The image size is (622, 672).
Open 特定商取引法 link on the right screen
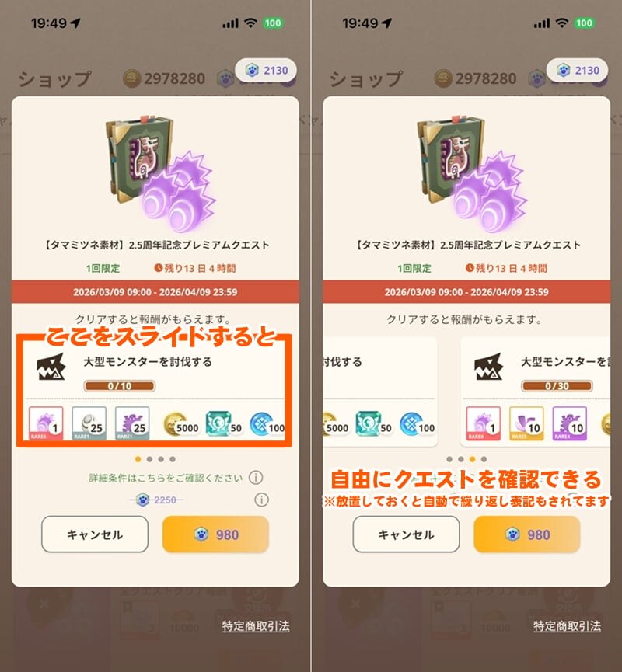pyautogui.click(x=567, y=626)
